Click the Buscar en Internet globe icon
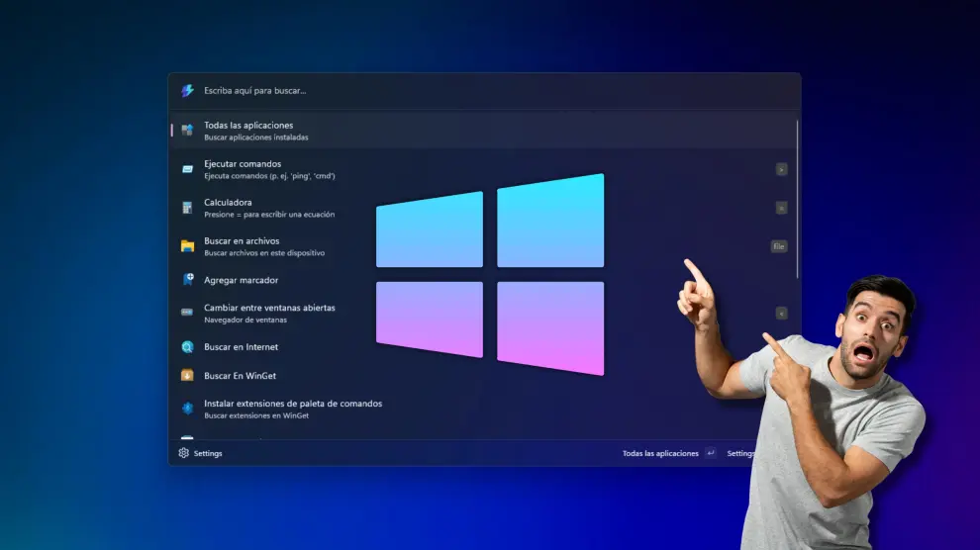 coord(187,347)
